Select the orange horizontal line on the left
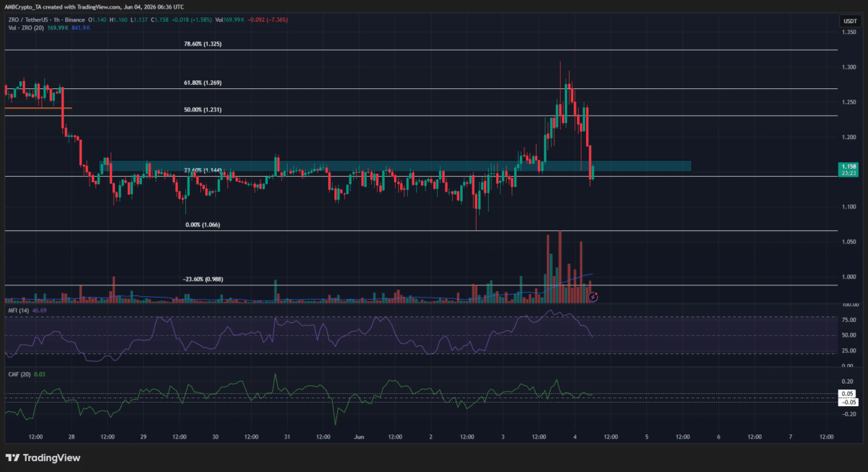The width and height of the screenshot is (868, 472). click(38, 109)
